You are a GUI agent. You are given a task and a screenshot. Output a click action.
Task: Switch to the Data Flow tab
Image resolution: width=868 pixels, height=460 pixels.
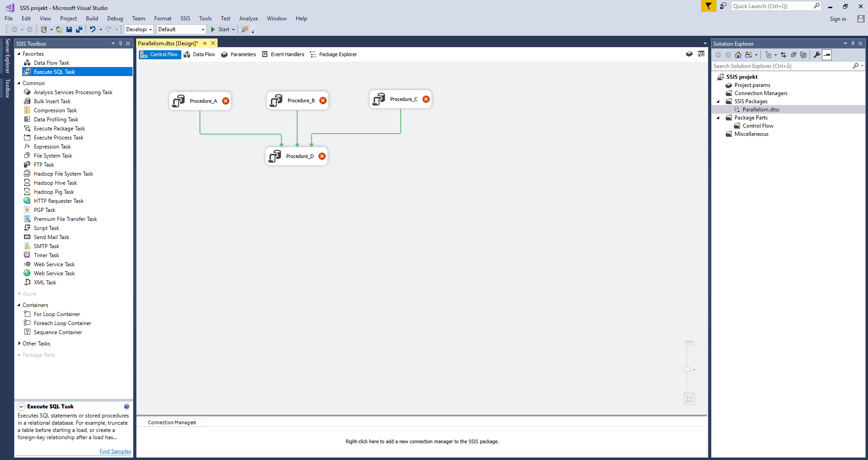(x=199, y=54)
